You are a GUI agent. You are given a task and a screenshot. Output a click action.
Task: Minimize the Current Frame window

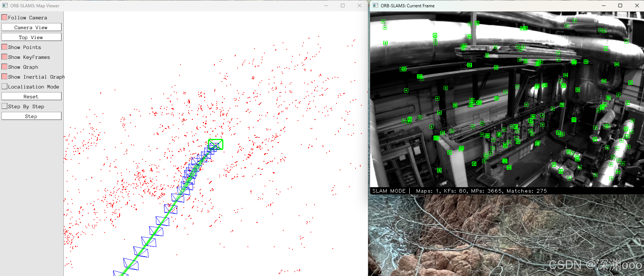click(x=604, y=5)
